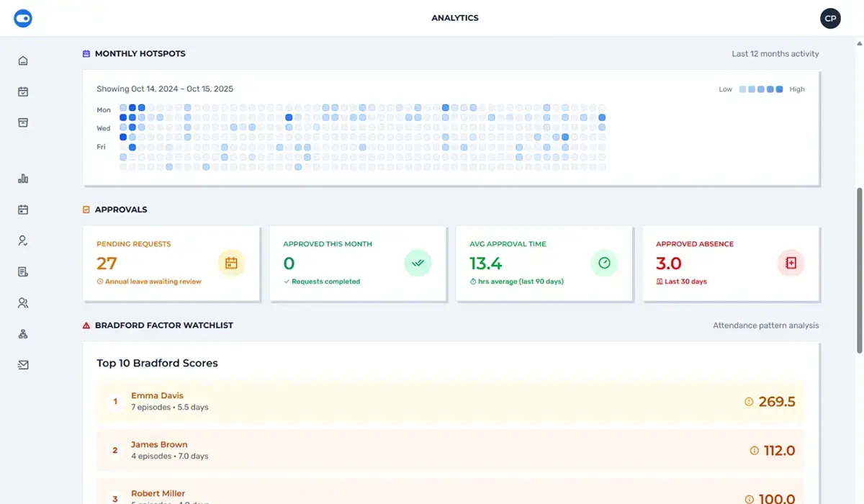This screenshot has height=504, width=864.
Task: Click the clock icon on Avg Approval Time card
Action: coord(604,263)
